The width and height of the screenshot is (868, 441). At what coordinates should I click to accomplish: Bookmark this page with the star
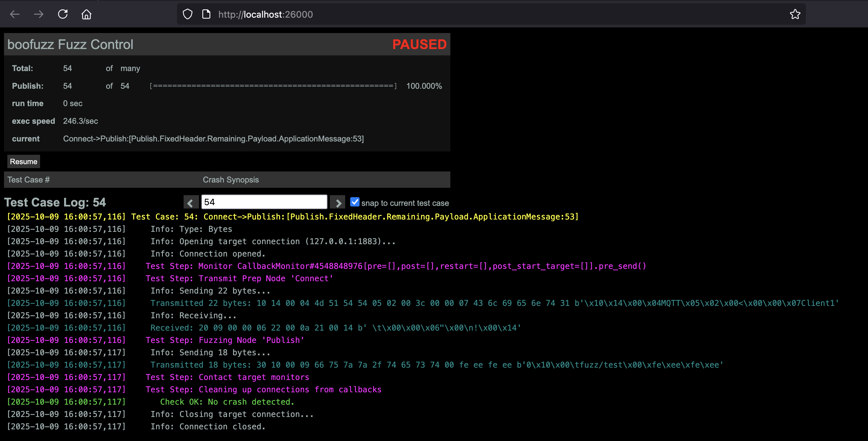click(795, 14)
